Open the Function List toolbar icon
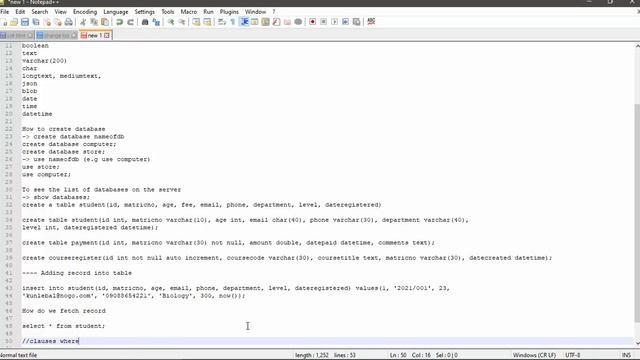640x360 pixels. (x=277, y=22)
